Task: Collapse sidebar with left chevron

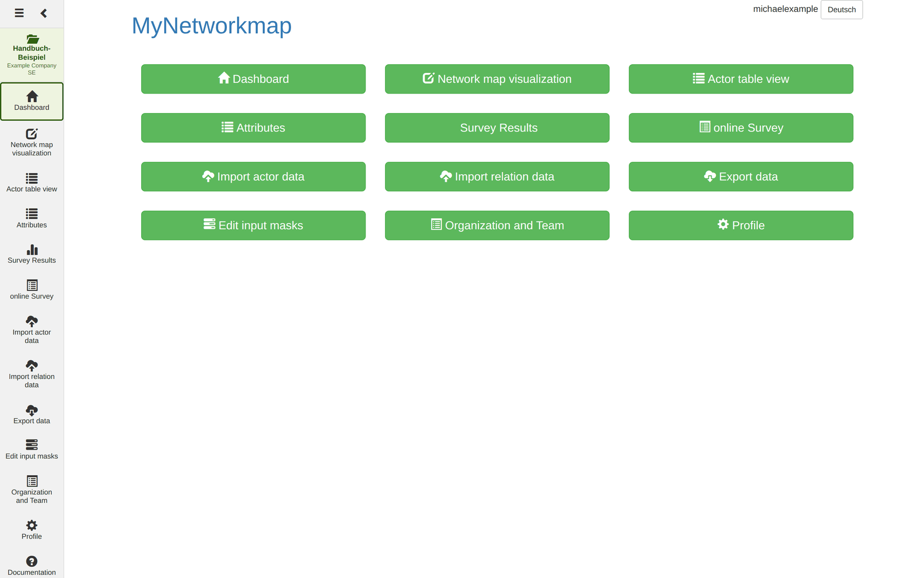Action: pos(44,13)
